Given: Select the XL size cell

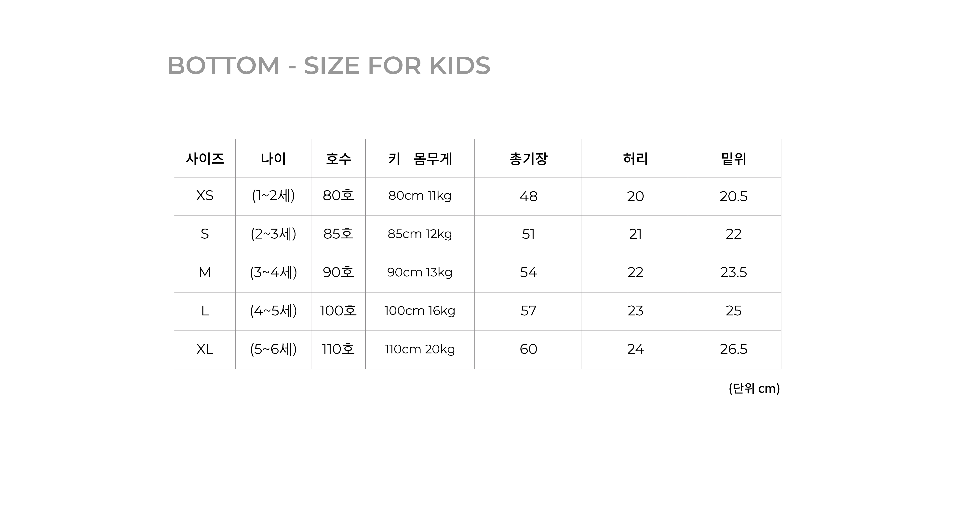Looking at the screenshot, I should click(x=205, y=349).
